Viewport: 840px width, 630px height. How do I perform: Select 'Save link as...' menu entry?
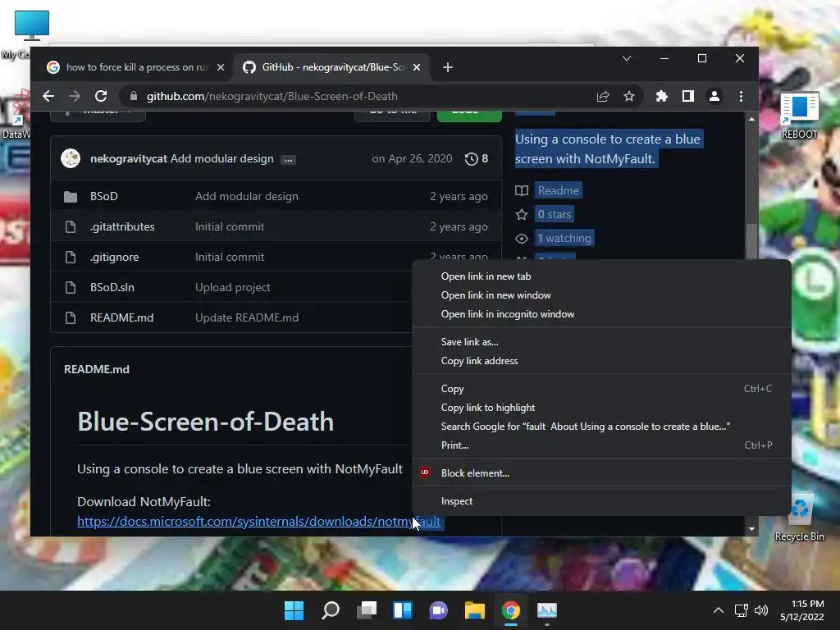(x=601, y=342)
